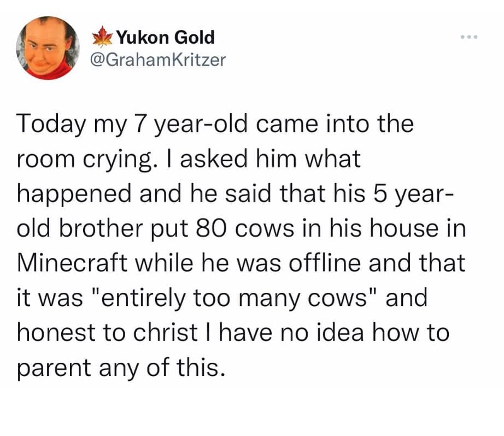
Task: Open the three-dot more options menu
Action: coord(468,37)
